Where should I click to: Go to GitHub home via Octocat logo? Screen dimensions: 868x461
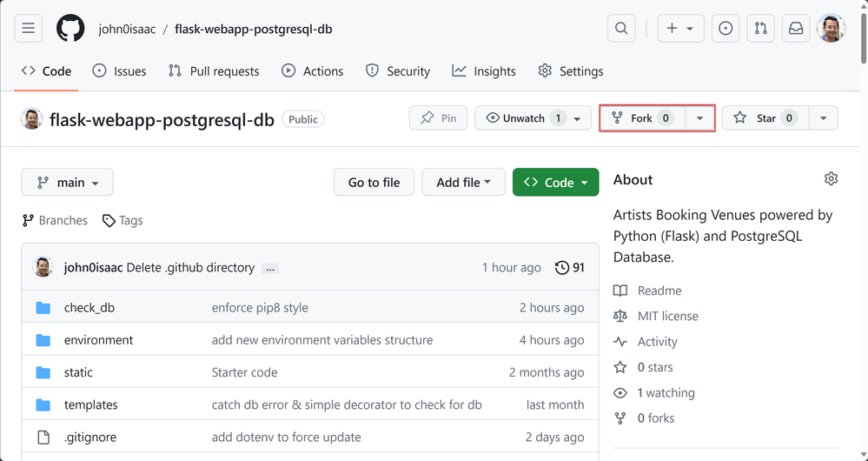[x=70, y=28]
